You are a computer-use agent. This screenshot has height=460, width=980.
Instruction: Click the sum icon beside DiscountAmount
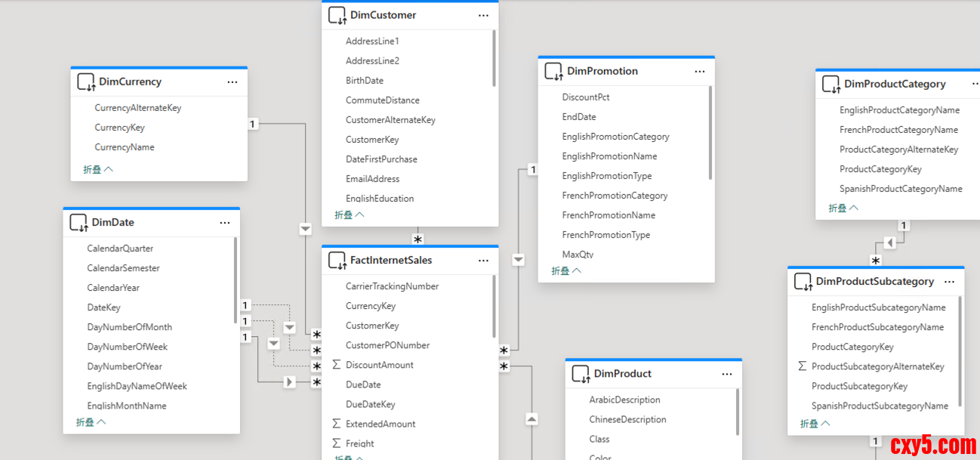point(337,365)
